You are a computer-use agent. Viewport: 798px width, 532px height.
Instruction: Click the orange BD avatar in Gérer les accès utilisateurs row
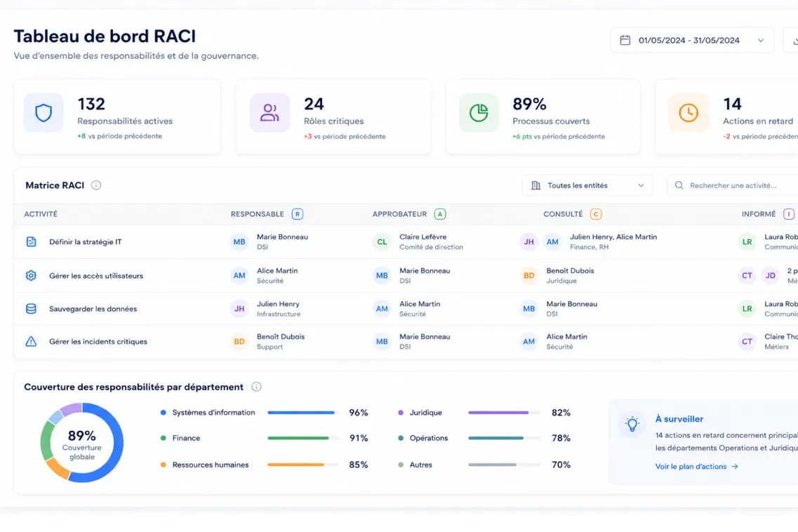(x=528, y=275)
